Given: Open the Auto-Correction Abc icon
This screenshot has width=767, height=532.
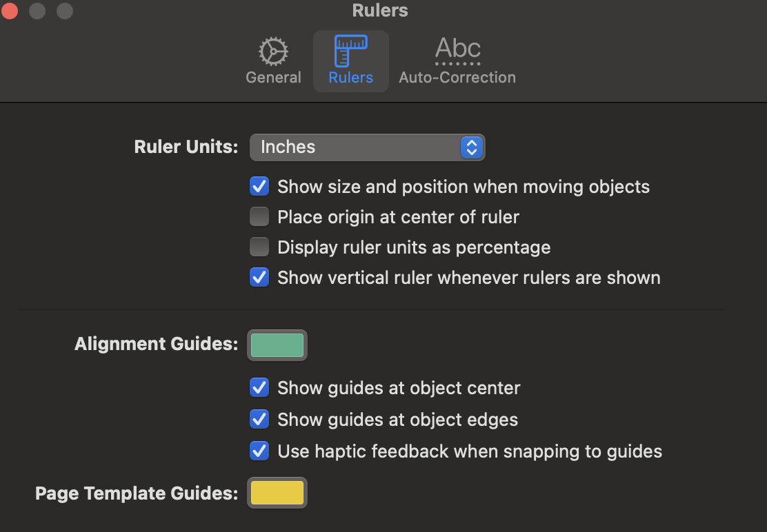Looking at the screenshot, I should point(457,51).
